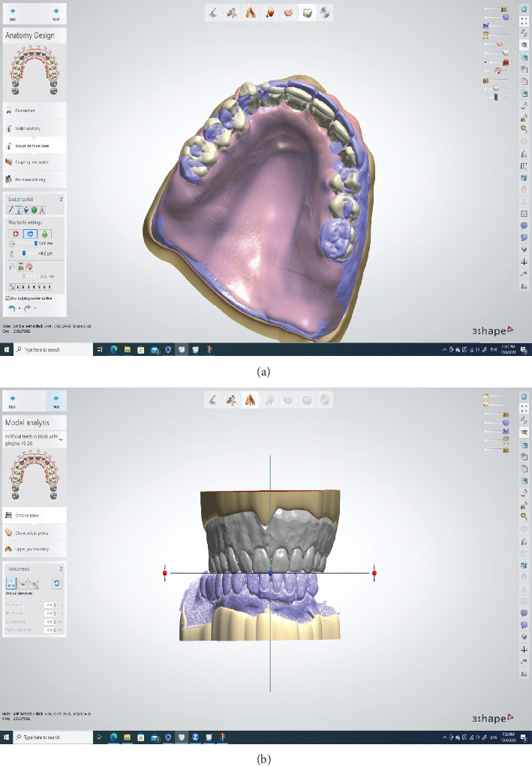The height and width of the screenshot is (766, 532).
Task: Select the three-point occlusal plane instrument
Action: click(x=11, y=584)
